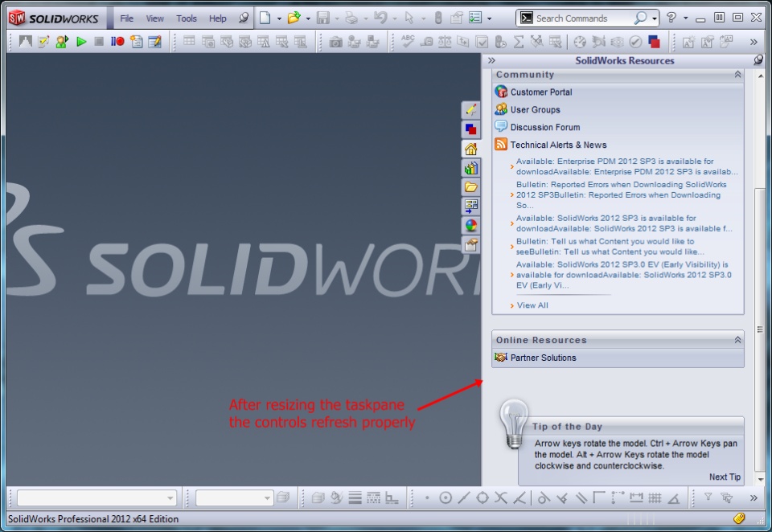772x532 pixels.
Task: Open Design Library tab in task pane
Action: (x=470, y=168)
